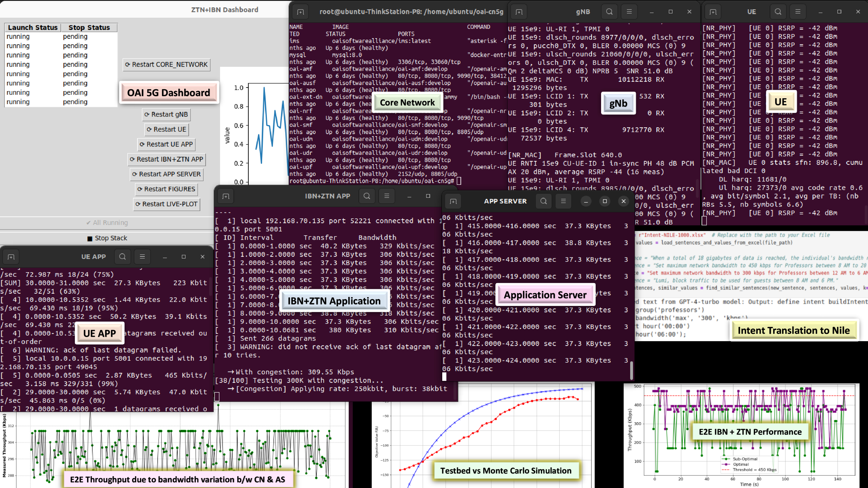
Task: Click search icon in UE APP terminal
Action: (122, 257)
